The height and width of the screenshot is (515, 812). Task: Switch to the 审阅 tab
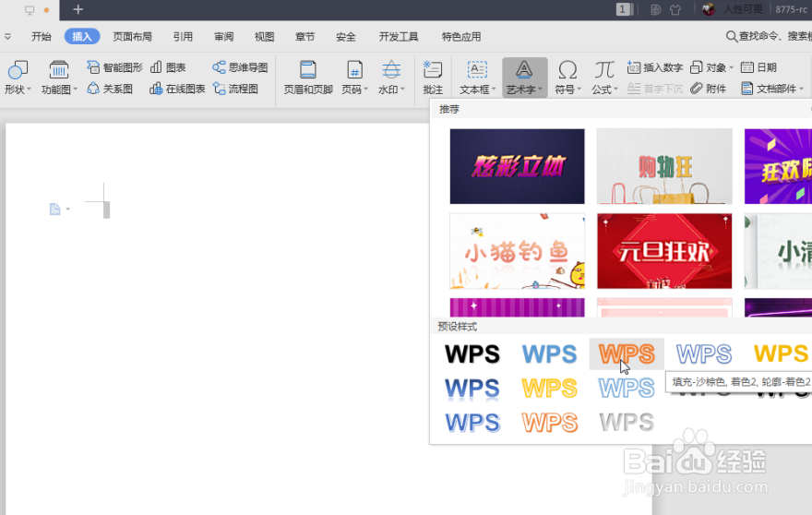point(223,36)
